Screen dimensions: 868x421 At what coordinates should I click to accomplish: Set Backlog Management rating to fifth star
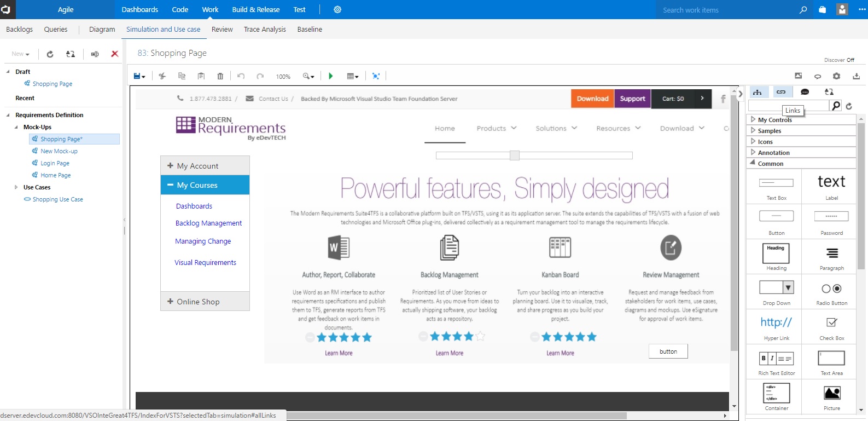(480, 337)
